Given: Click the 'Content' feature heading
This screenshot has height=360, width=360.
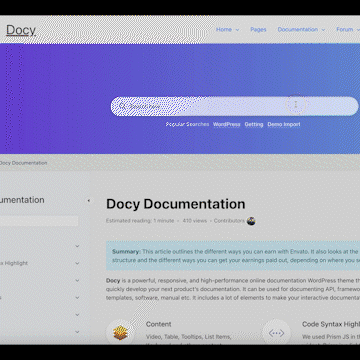Looking at the screenshot, I should [x=158, y=324].
